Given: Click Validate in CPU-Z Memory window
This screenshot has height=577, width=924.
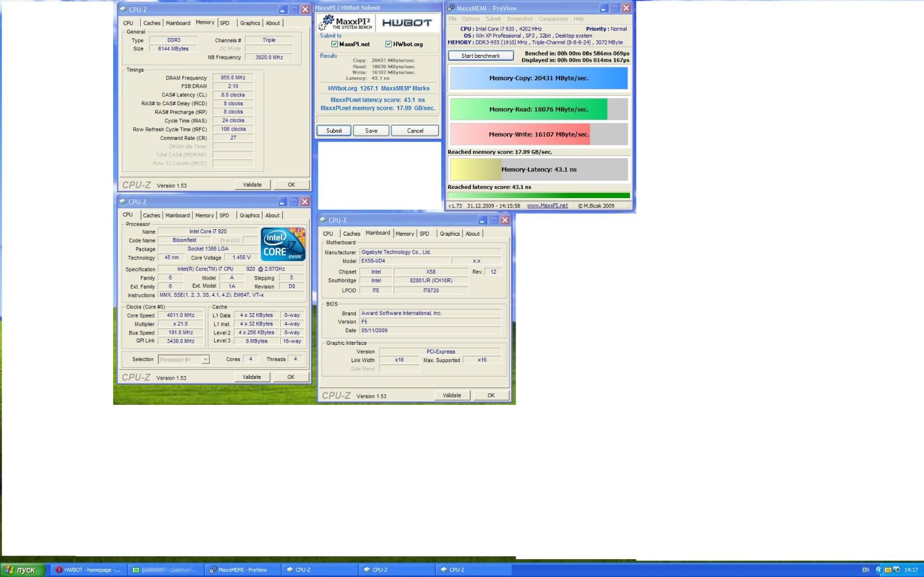Looking at the screenshot, I should coord(252,185).
